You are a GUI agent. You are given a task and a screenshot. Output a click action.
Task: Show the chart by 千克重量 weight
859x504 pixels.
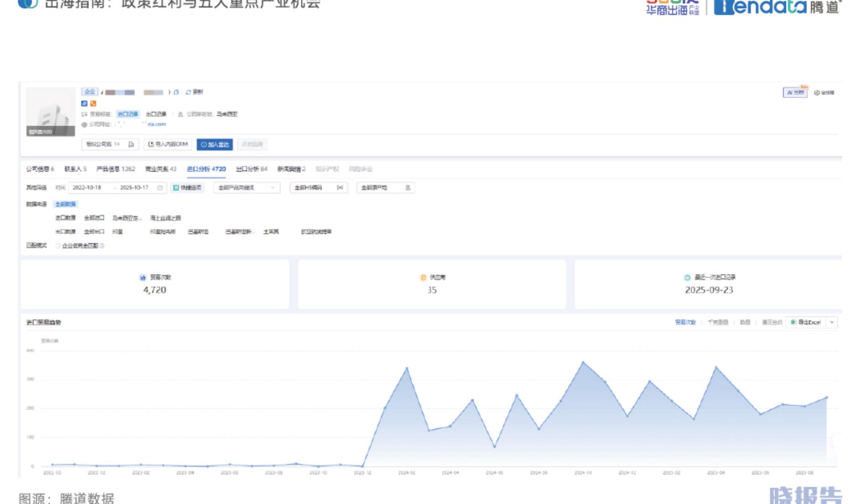coord(718,322)
